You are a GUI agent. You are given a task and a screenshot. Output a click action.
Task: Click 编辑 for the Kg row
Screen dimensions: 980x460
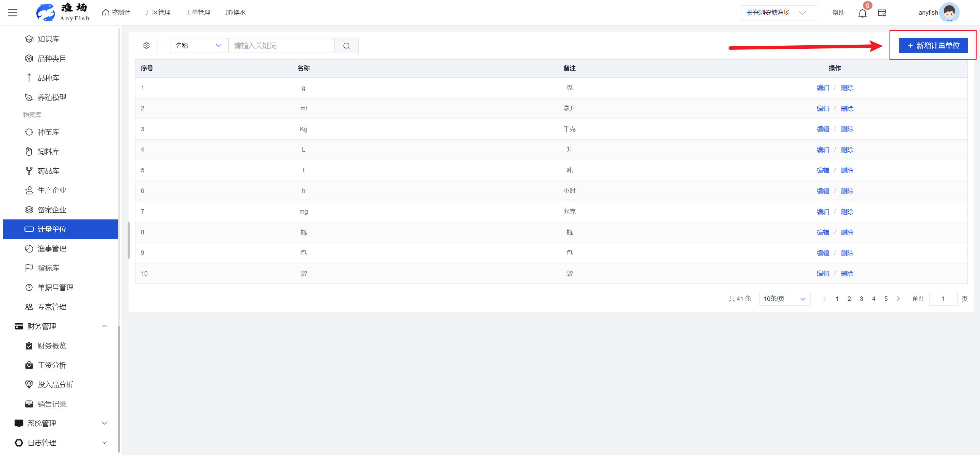822,129
